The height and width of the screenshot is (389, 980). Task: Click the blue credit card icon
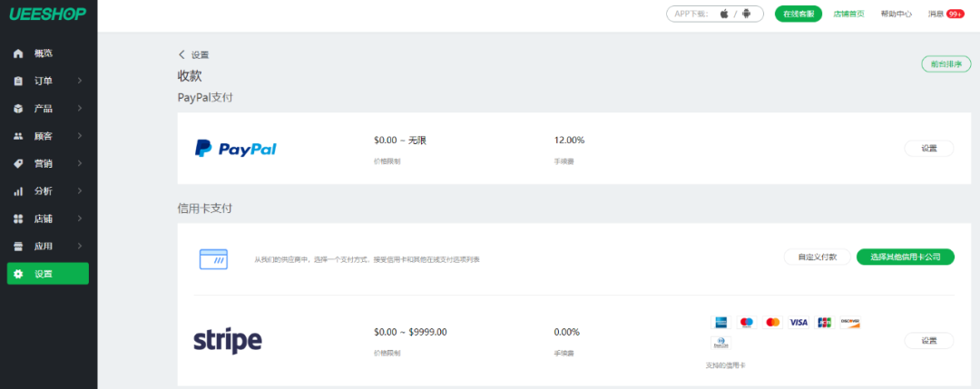point(213,259)
